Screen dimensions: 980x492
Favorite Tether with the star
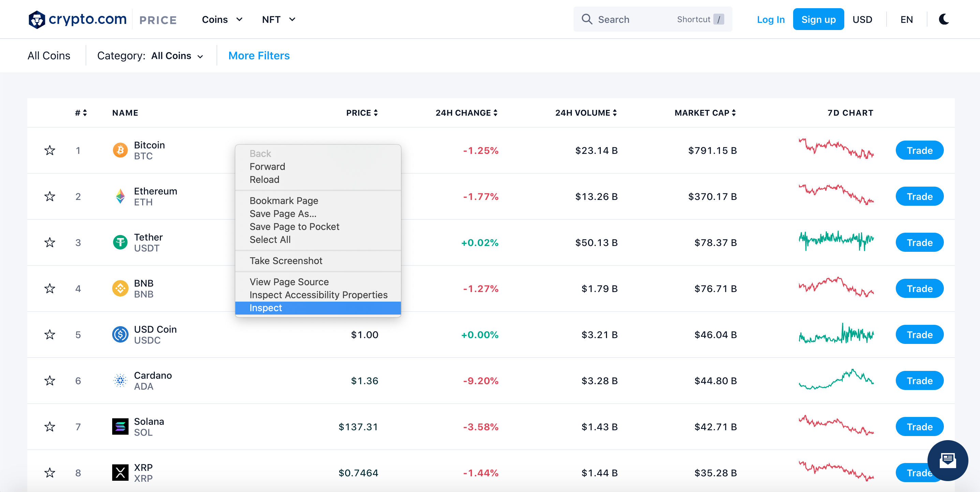pyautogui.click(x=49, y=242)
